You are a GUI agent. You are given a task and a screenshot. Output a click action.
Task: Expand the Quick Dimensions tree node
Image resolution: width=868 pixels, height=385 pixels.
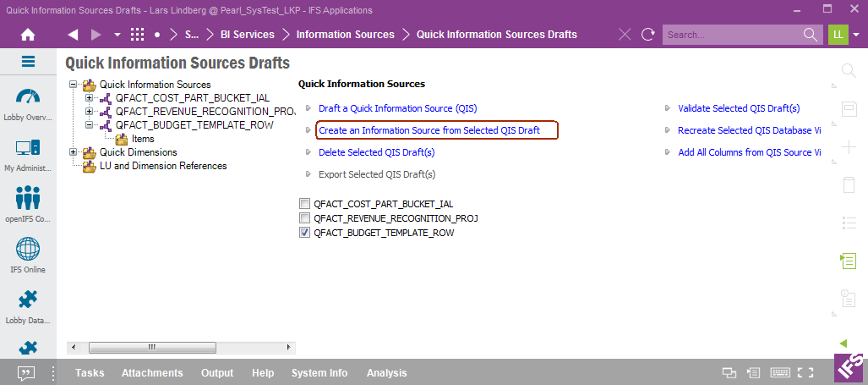[x=74, y=152]
